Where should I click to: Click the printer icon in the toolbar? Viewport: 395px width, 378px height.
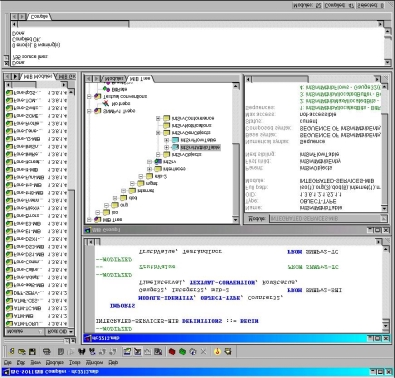click(47, 352)
